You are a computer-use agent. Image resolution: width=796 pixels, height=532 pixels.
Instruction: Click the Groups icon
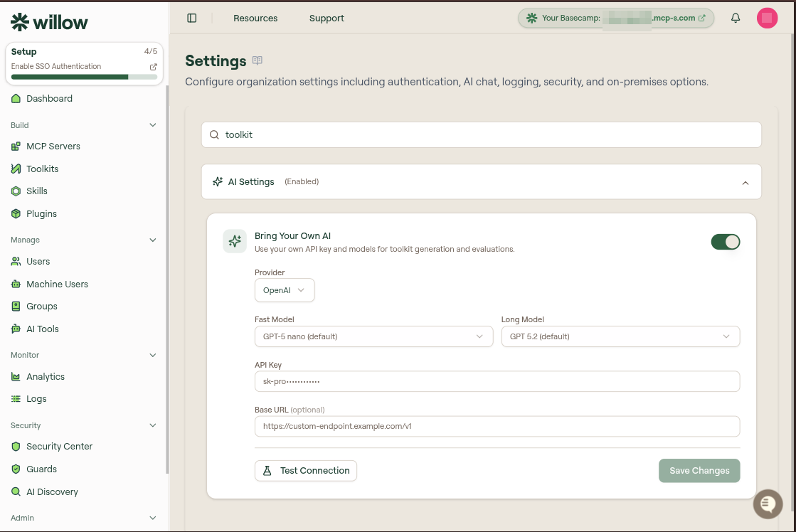click(x=16, y=306)
